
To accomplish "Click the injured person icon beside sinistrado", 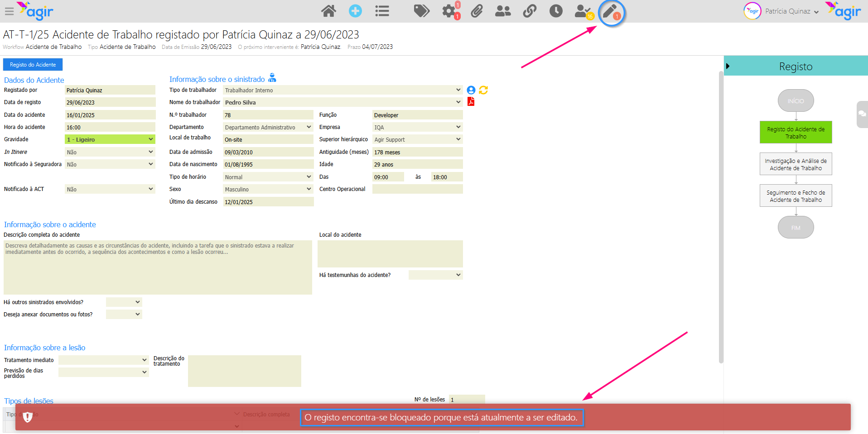I will [x=272, y=78].
